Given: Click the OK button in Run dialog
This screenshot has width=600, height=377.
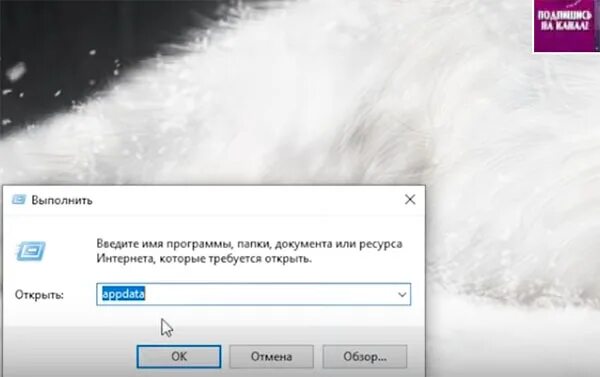Looking at the screenshot, I should [x=179, y=356].
